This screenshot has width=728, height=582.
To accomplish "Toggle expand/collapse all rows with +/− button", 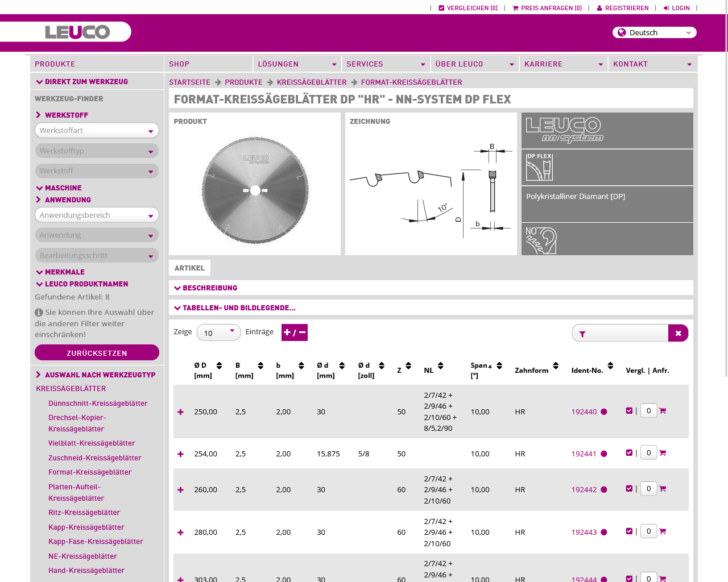I will (x=295, y=332).
